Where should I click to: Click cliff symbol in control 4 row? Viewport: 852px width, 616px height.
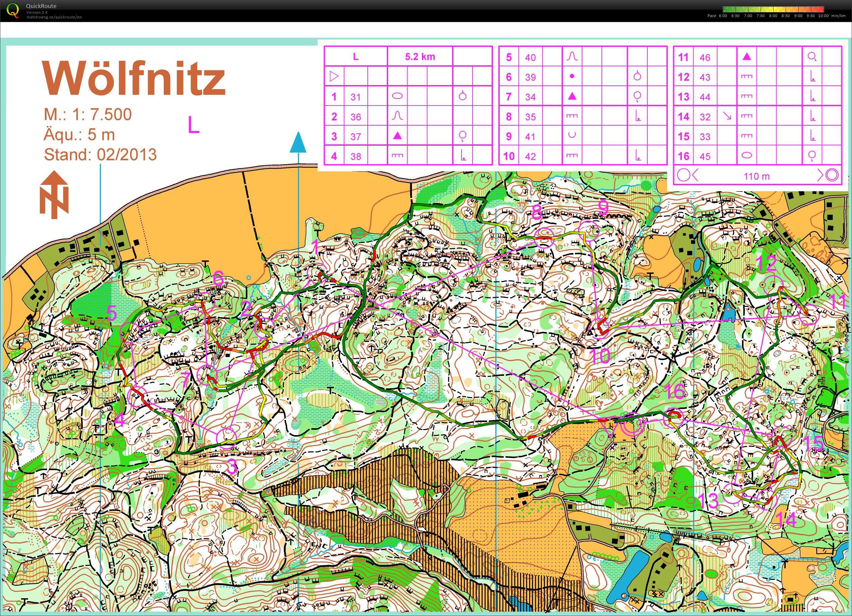pyautogui.click(x=398, y=155)
